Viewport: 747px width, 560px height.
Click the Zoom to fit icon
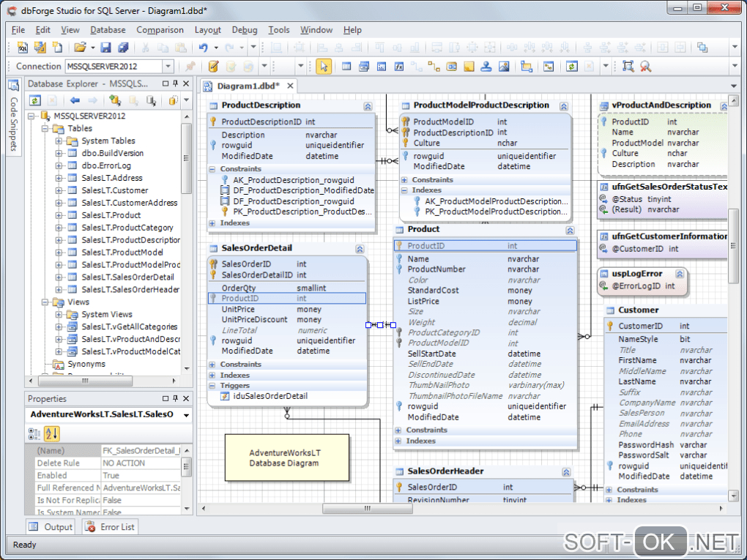point(628,67)
